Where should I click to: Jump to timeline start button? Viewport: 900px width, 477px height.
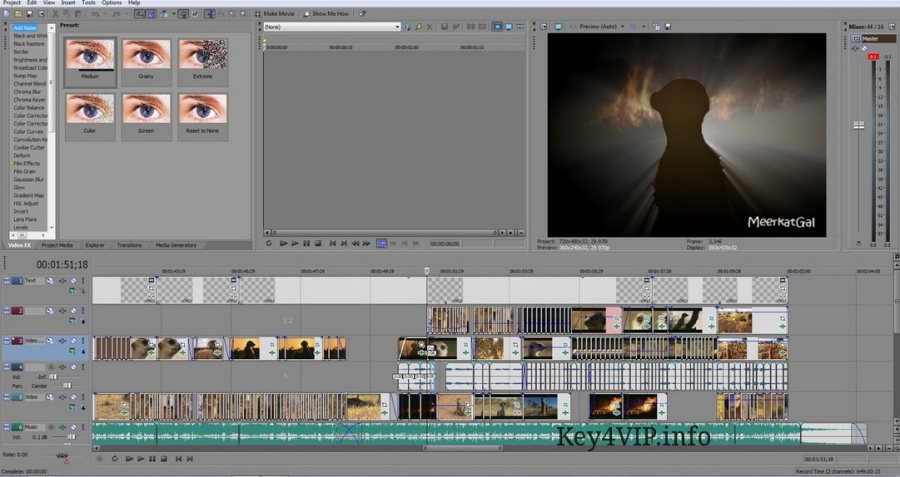click(179, 459)
